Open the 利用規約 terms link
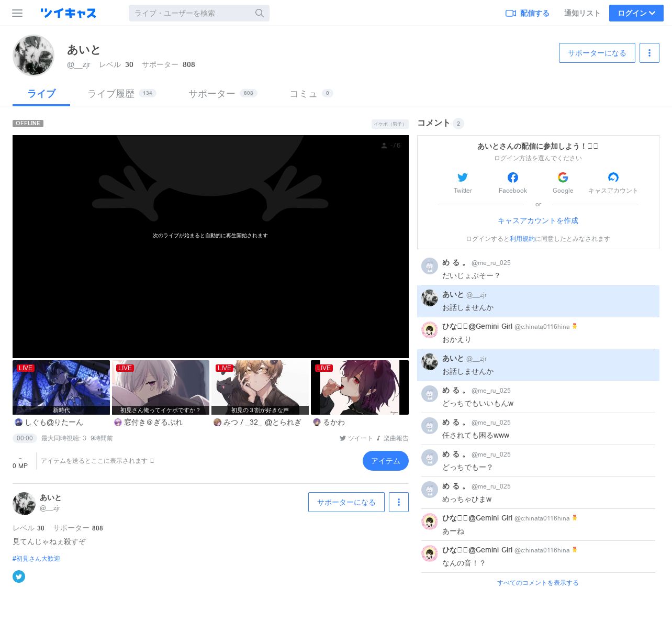Viewport: 672px width, 621px height. pos(522,239)
